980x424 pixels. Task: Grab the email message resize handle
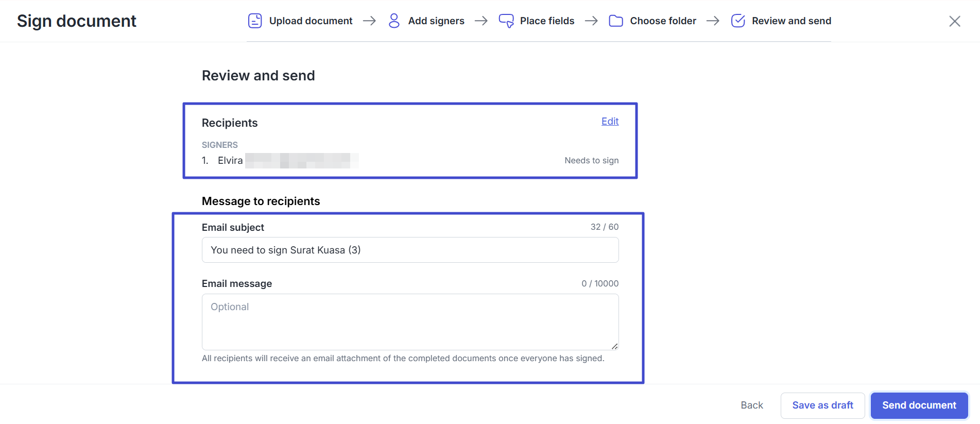[x=615, y=346]
